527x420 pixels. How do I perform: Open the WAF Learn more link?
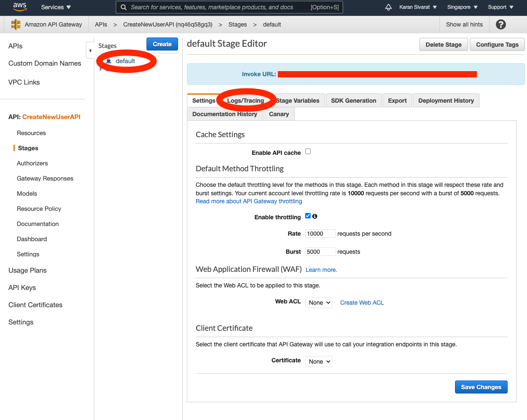pyautogui.click(x=321, y=270)
